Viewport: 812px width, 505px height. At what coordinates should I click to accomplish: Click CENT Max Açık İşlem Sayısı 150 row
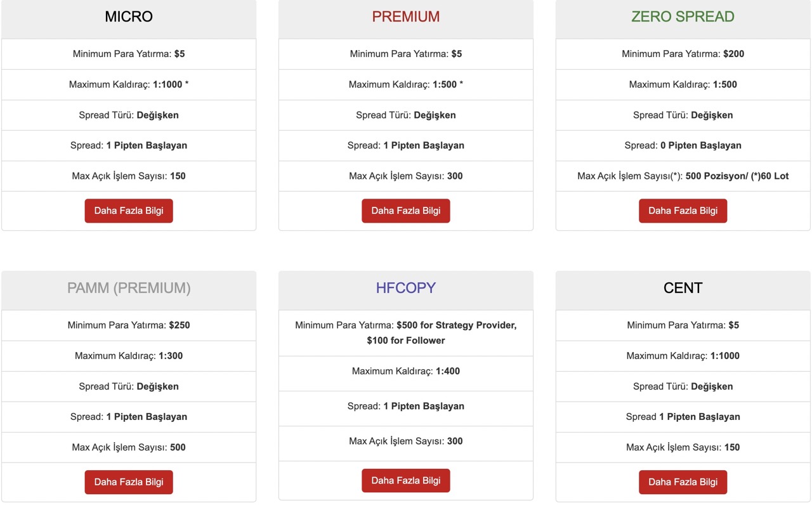683,447
